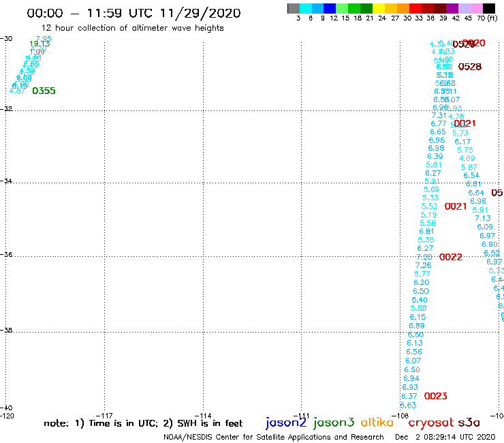The height and width of the screenshot is (443, 504).
Task: Select the red 0023 time marker
Action: pyautogui.click(x=435, y=396)
